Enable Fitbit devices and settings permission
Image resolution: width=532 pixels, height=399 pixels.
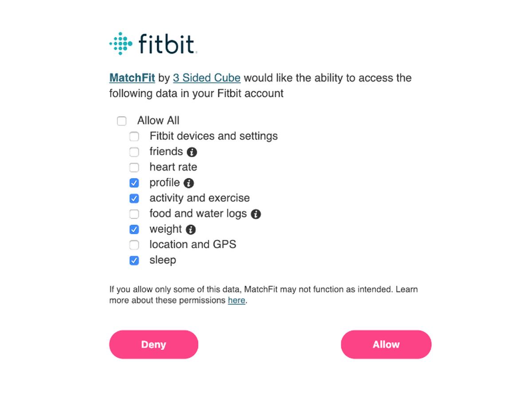(x=134, y=137)
